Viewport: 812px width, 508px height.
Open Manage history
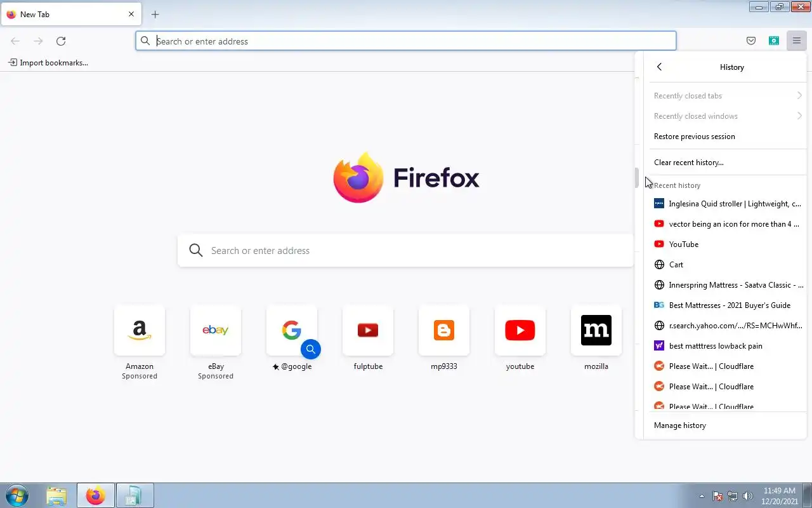point(727,425)
